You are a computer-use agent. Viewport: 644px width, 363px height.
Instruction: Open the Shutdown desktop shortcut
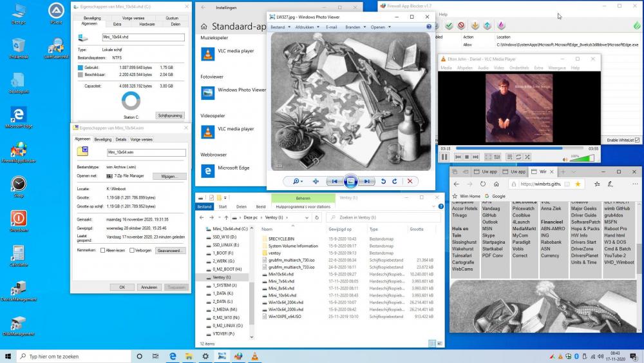tap(19, 219)
